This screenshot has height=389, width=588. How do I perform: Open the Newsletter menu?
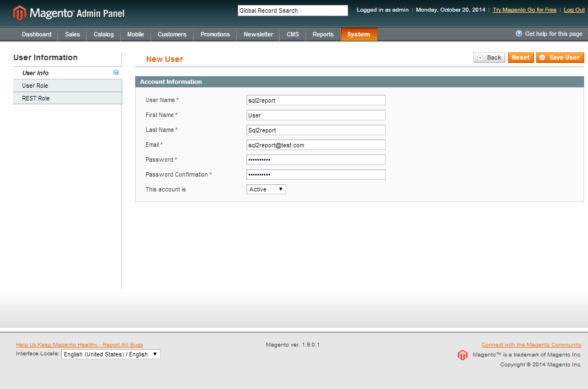(x=258, y=34)
